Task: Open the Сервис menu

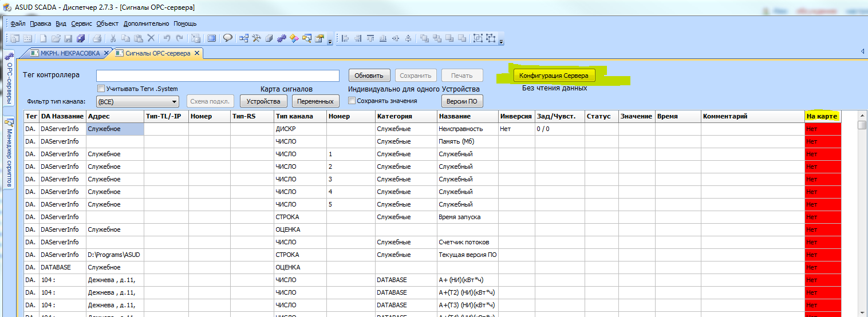Action: pos(81,23)
